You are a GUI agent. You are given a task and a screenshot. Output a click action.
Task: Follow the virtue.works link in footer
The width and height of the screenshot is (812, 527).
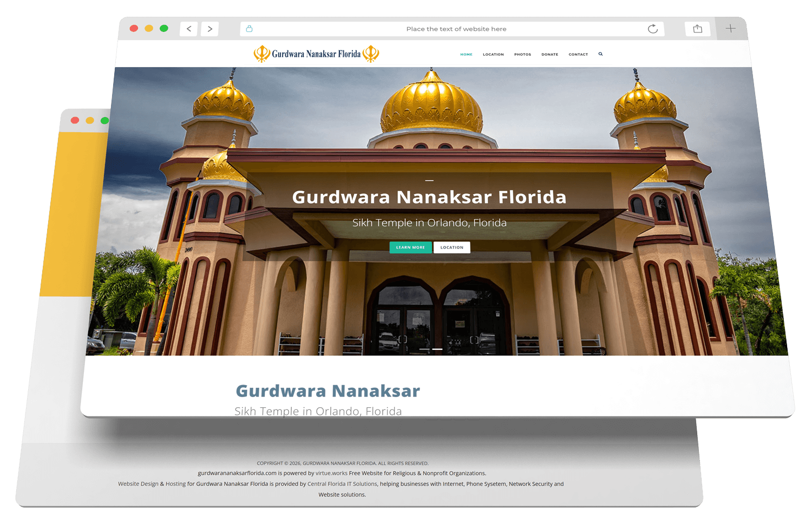click(331, 473)
